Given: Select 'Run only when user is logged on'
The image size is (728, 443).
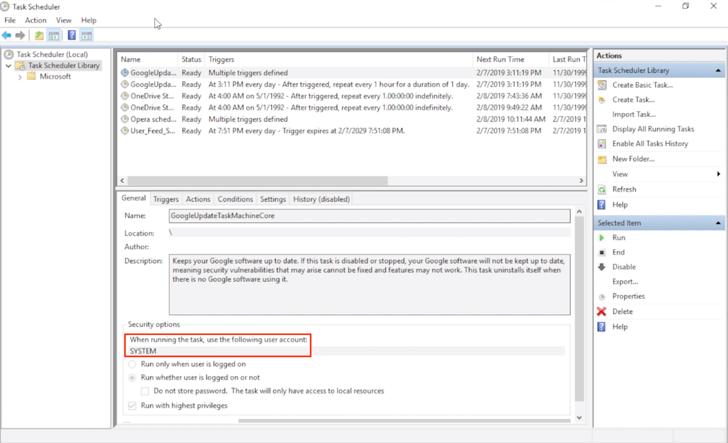Looking at the screenshot, I should pos(133,364).
